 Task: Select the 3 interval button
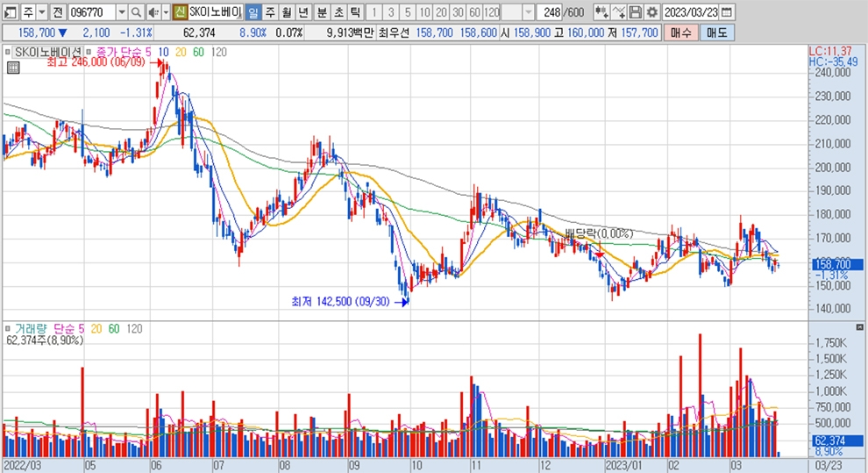tap(391, 11)
